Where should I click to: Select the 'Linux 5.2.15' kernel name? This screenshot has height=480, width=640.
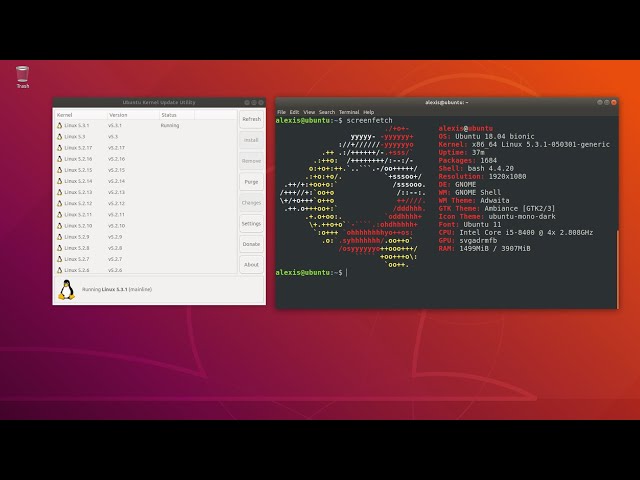click(x=78, y=170)
